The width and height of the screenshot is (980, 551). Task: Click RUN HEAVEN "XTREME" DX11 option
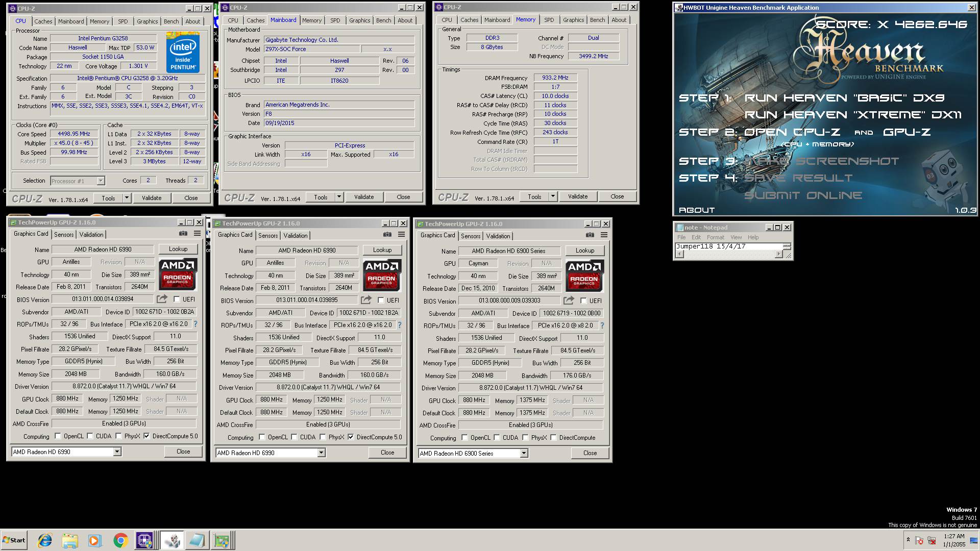click(853, 115)
